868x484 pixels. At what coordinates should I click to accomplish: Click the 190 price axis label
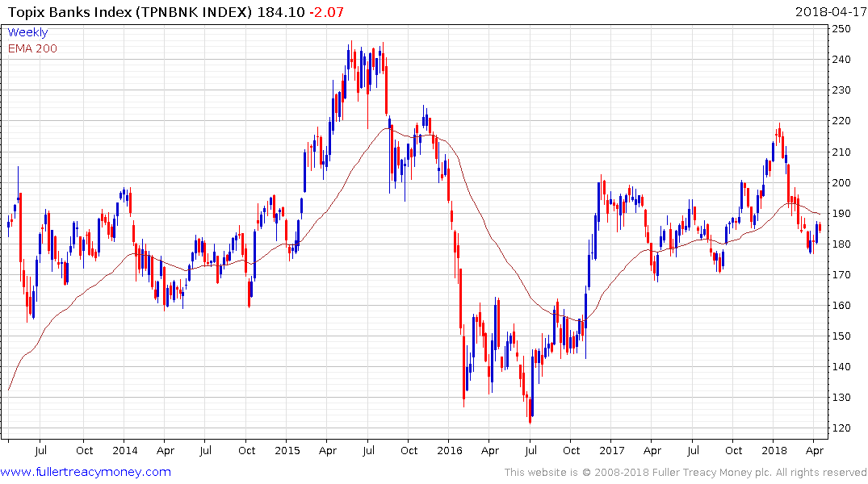click(841, 213)
